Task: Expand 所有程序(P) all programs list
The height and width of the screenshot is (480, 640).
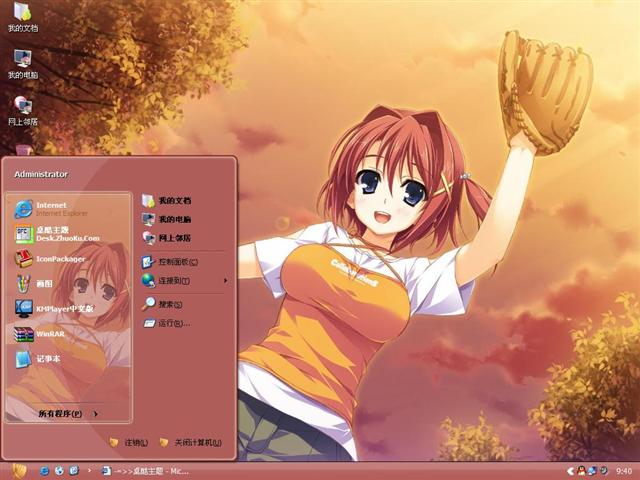Action: (x=69, y=414)
